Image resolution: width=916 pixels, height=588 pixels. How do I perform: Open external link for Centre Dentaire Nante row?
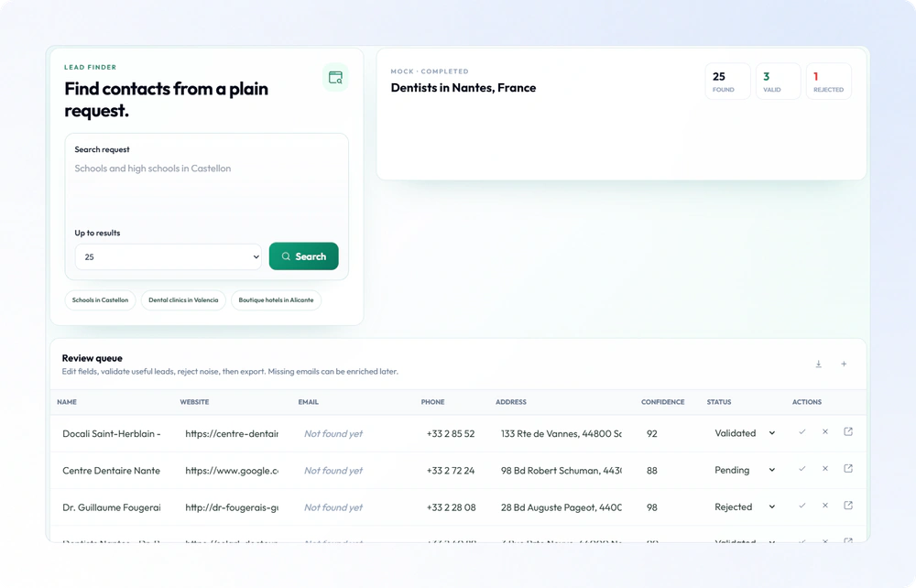coord(848,469)
